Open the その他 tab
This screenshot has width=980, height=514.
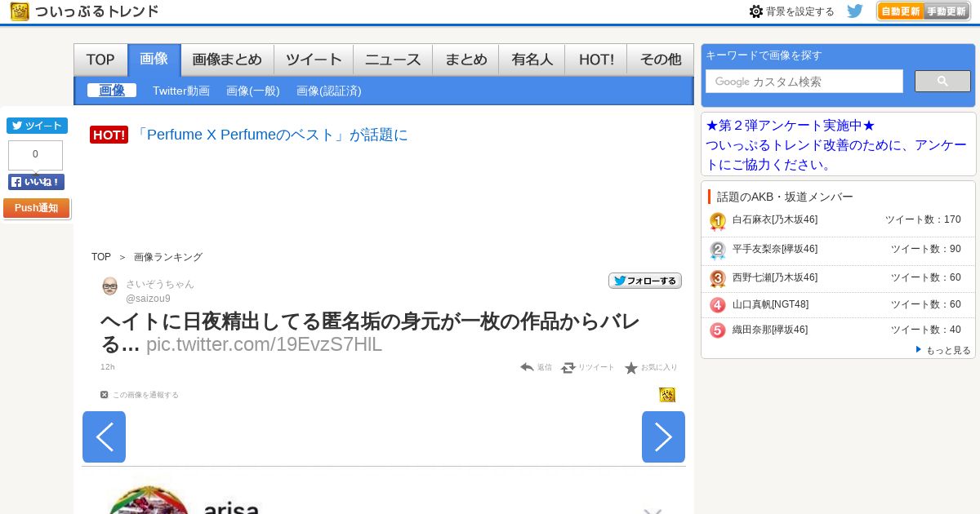coord(660,60)
